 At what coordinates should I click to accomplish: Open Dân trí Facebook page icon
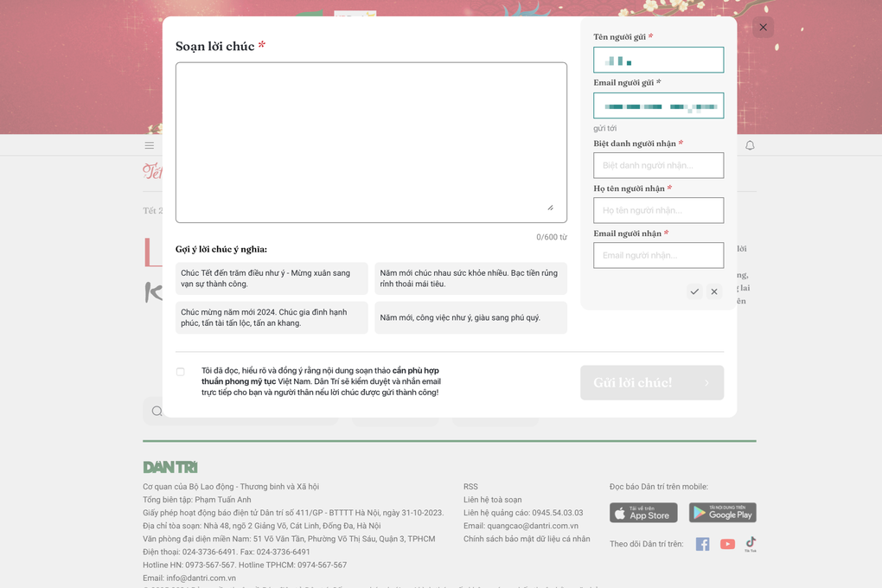click(702, 544)
